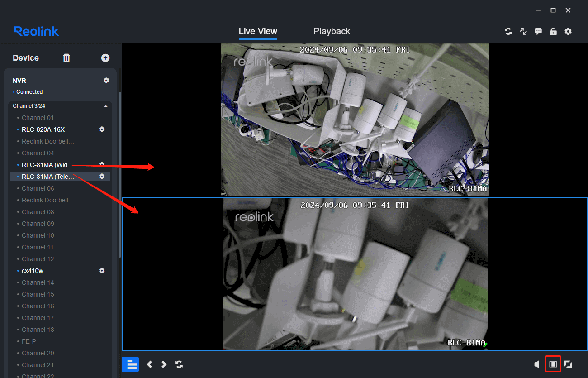This screenshot has height=378, width=588.
Task: Select Channel 21 in list
Action: point(38,365)
